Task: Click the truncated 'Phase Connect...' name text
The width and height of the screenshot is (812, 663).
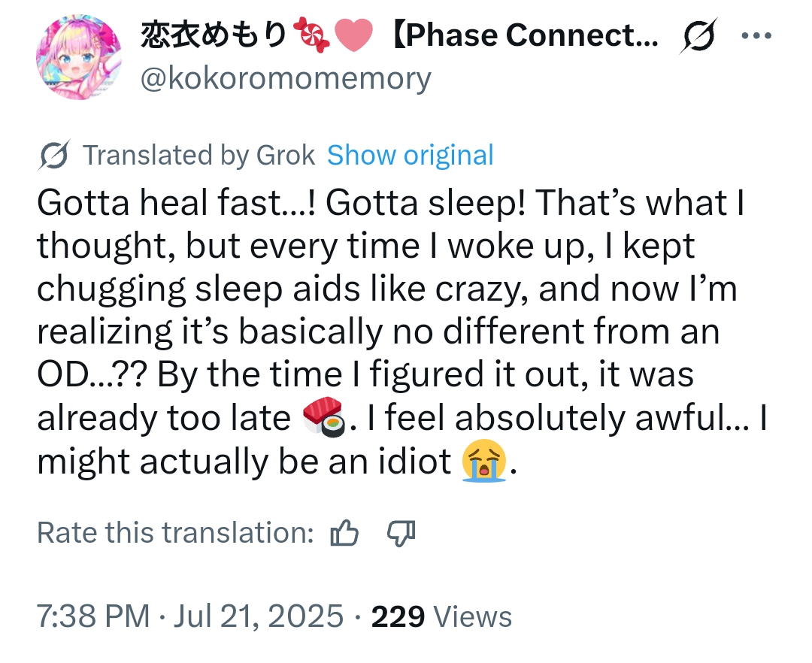Action: 526,36
